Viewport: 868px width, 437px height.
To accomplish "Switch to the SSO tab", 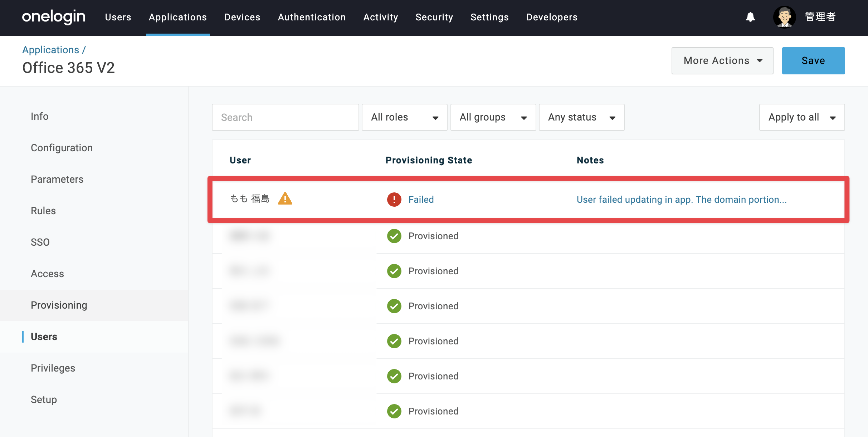I will click(40, 242).
